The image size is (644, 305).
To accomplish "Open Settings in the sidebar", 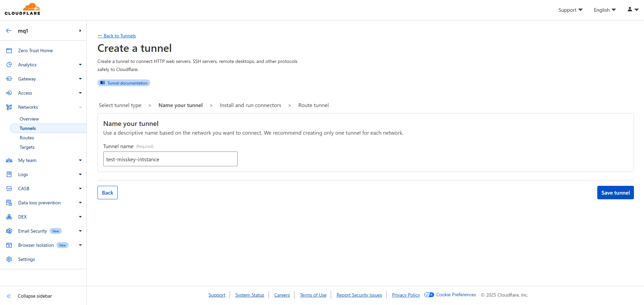I will pos(27,259).
